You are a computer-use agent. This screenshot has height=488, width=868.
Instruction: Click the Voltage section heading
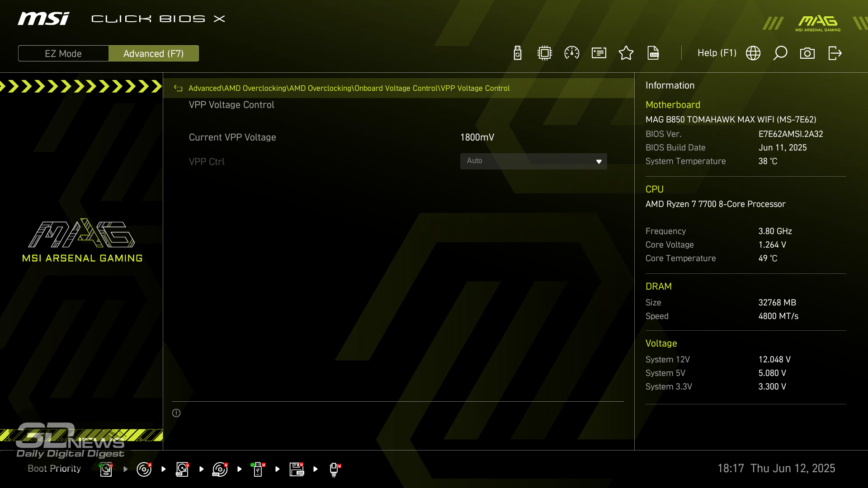tap(661, 343)
